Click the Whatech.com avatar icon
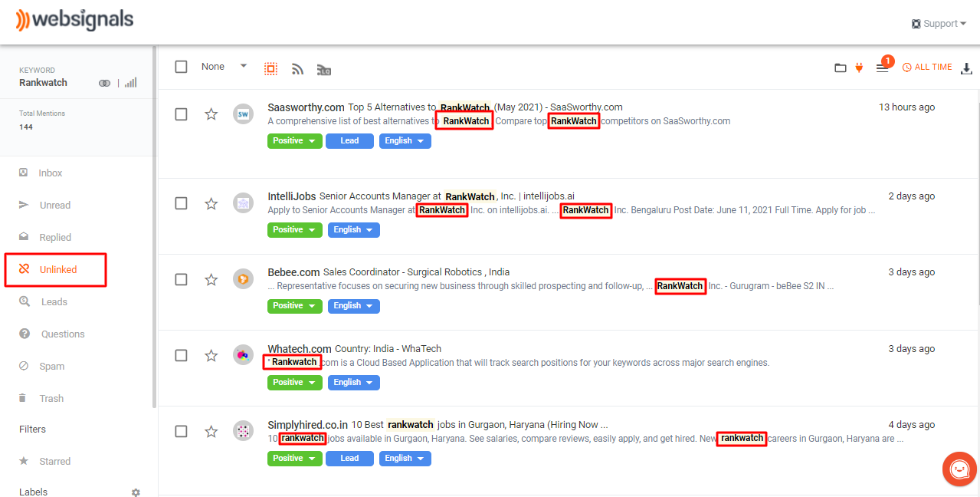980x497 pixels. (243, 354)
